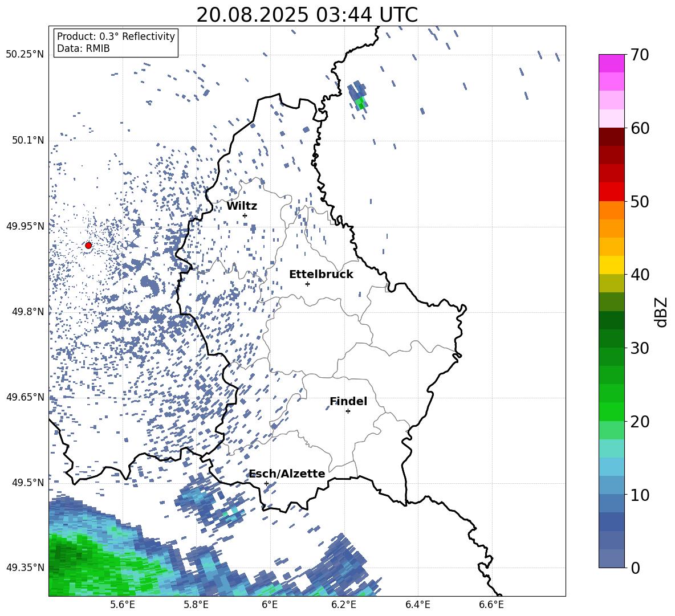The height and width of the screenshot is (616, 675).
Task: Click the 6.2°E longitude label
Action: tap(344, 605)
